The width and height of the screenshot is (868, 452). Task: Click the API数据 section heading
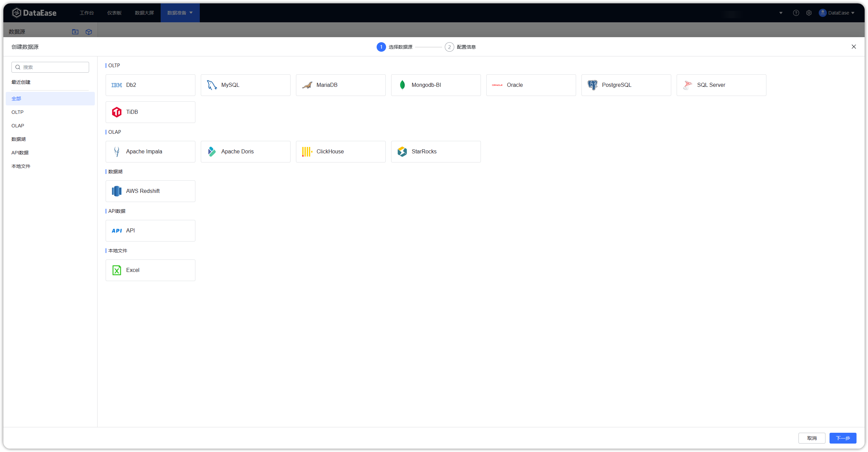(x=117, y=211)
